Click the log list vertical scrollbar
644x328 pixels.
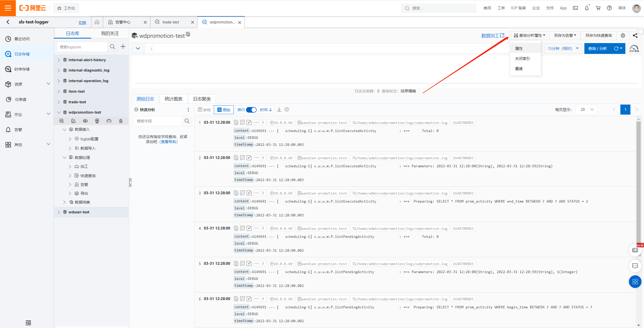pyautogui.click(x=638, y=176)
